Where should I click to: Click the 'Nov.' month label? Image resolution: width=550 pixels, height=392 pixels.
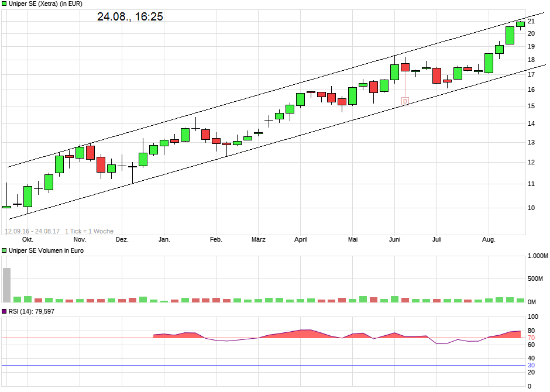pyautogui.click(x=80, y=239)
